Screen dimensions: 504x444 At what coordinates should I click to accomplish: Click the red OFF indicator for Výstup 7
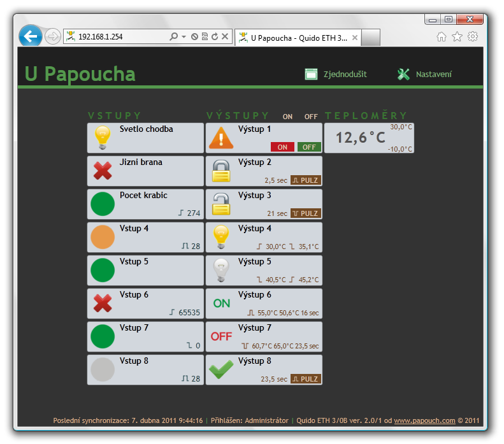(221, 336)
